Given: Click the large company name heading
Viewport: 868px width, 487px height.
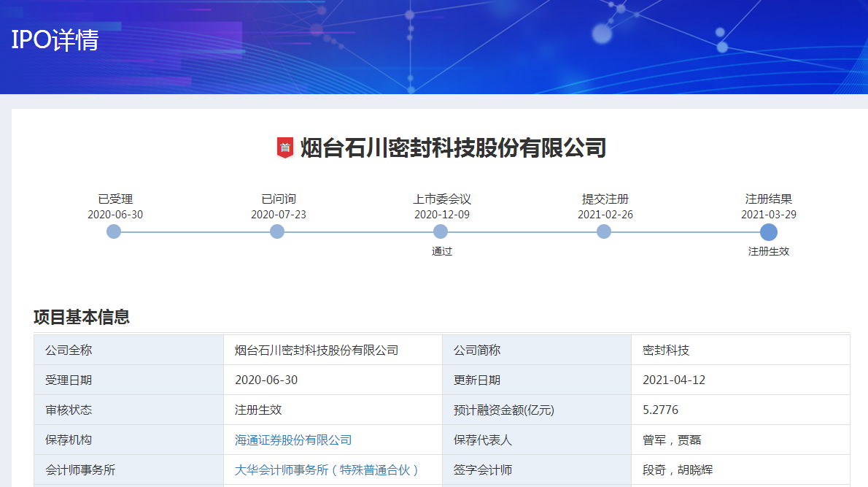Looking at the screenshot, I should tap(453, 147).
